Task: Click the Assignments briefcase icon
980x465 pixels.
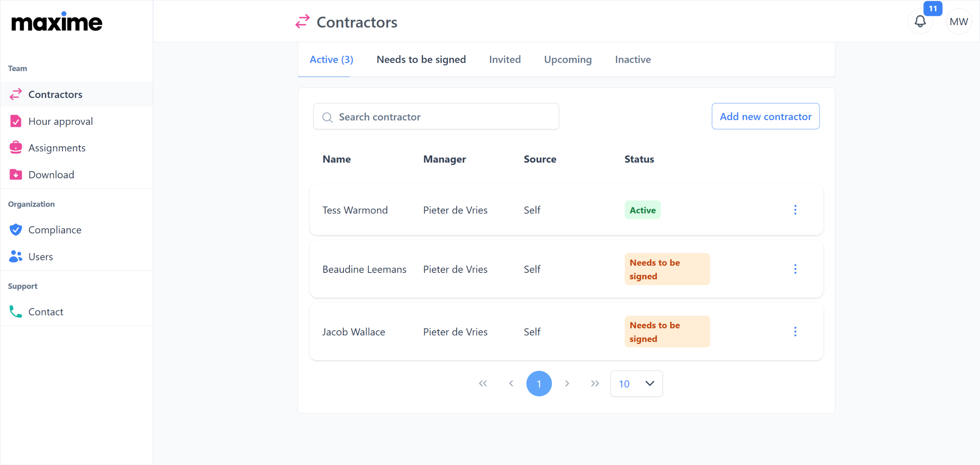Action: click(16, 148)
